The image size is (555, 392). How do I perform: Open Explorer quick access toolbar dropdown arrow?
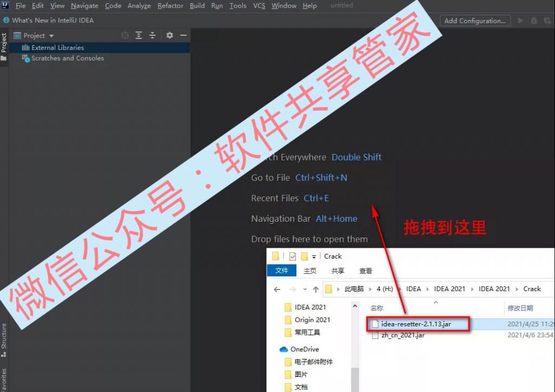314,256
